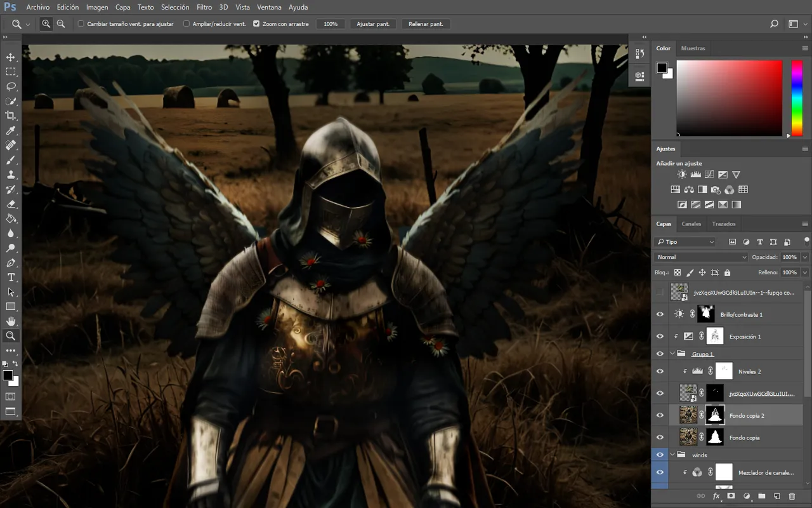Collapse the Grupo 1 group
The image size is (812, 508).
coord(672,354)
